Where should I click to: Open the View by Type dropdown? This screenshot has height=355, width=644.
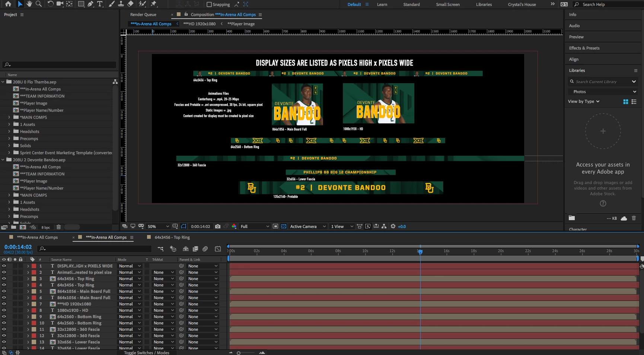584,101
